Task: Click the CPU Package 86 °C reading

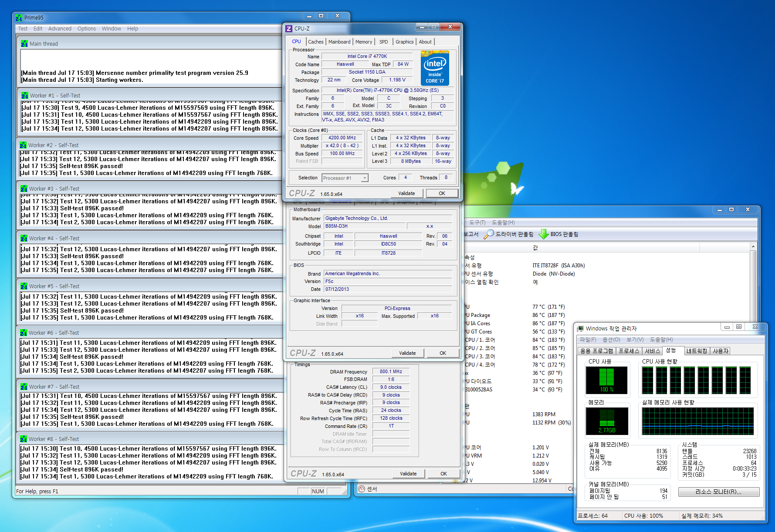Action: [548, 315]
